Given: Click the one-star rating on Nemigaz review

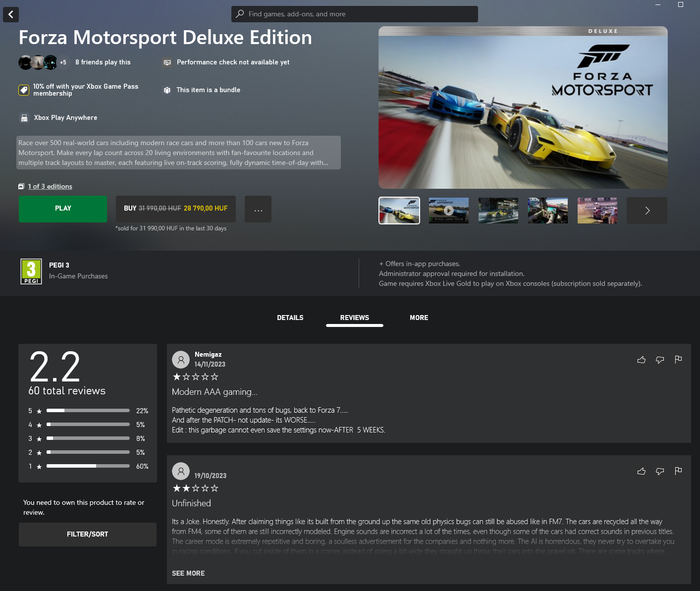Looking at the screenshot, I should [x=195, y=377].
